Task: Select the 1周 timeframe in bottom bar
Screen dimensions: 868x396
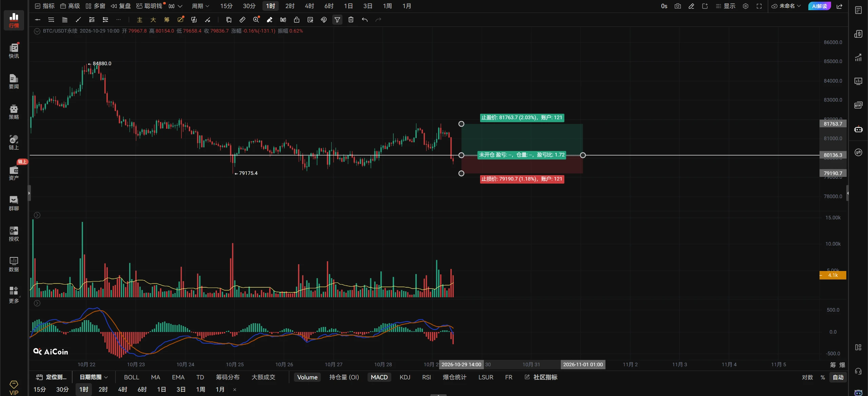Action: tap(200, 390)
